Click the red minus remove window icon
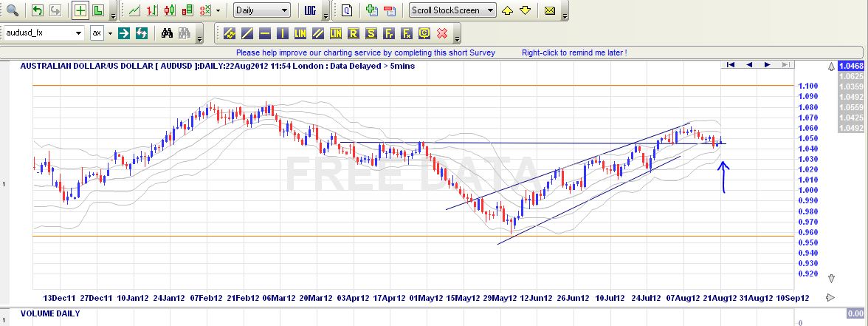 coord(390,10)
